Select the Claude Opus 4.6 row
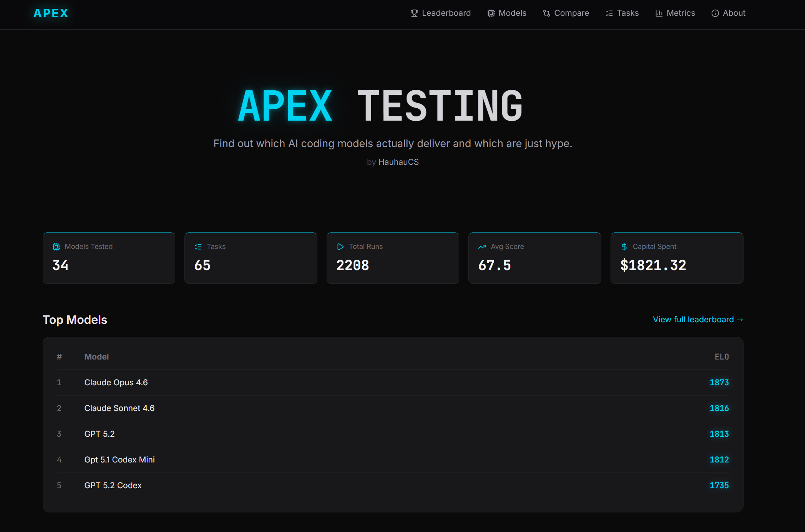 pos(116,383)
